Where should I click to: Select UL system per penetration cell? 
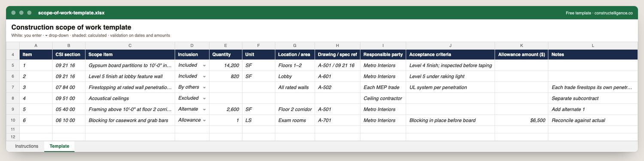click(450, 87)
